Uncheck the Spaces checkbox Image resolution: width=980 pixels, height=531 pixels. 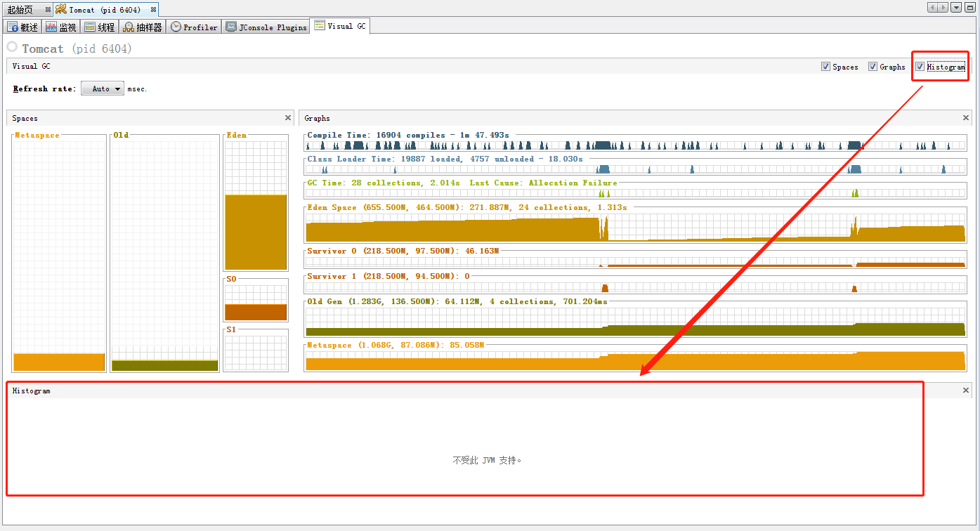coord(825,67)
